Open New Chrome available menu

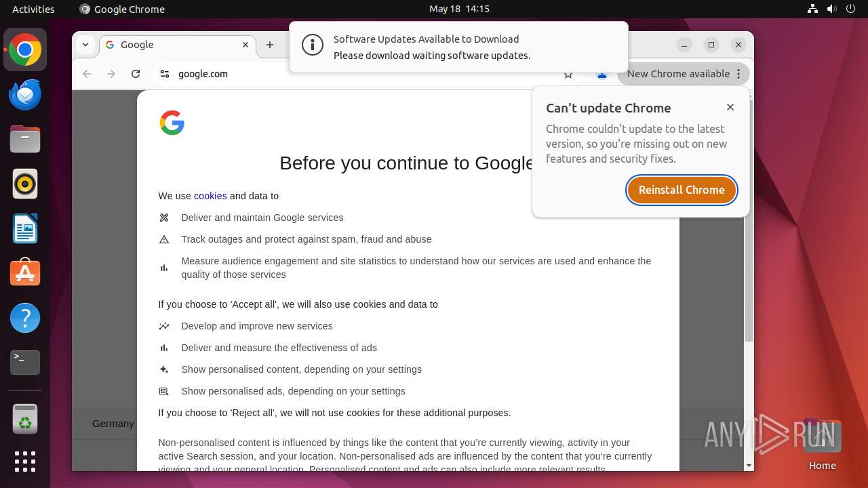point(684,74)
